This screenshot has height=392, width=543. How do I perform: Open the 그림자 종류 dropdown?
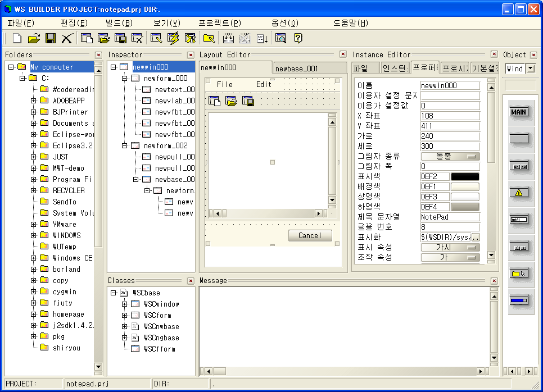(450, 156)
